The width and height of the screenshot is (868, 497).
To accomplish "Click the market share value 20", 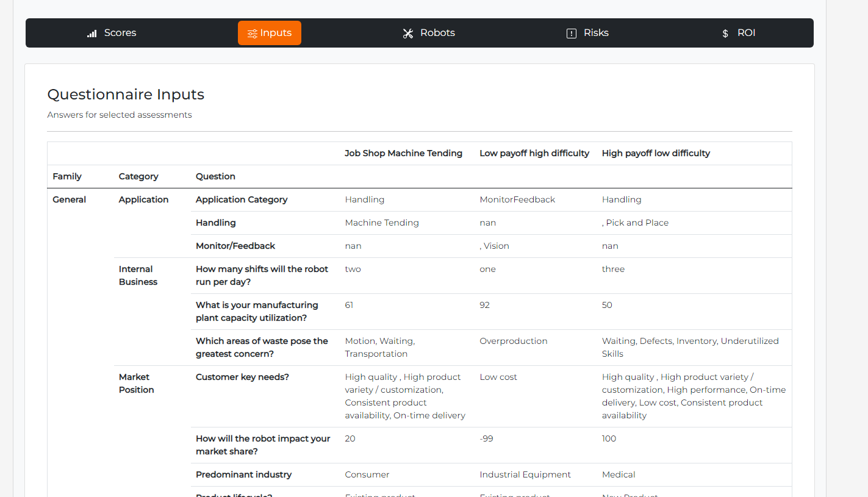I will tap(350, 438).
